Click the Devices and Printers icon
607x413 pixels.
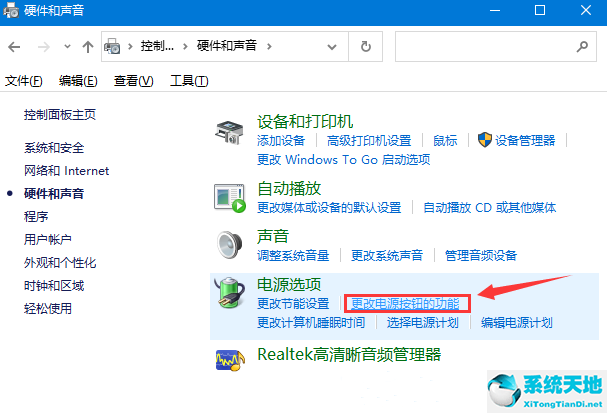[x=229, y=132]
